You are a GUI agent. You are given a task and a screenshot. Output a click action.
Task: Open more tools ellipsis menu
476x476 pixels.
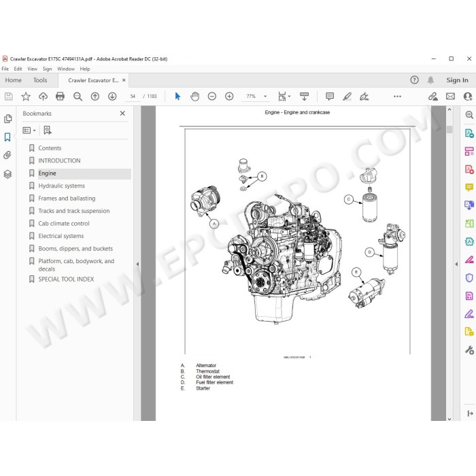pyautogui.click(x=397, y=97)
